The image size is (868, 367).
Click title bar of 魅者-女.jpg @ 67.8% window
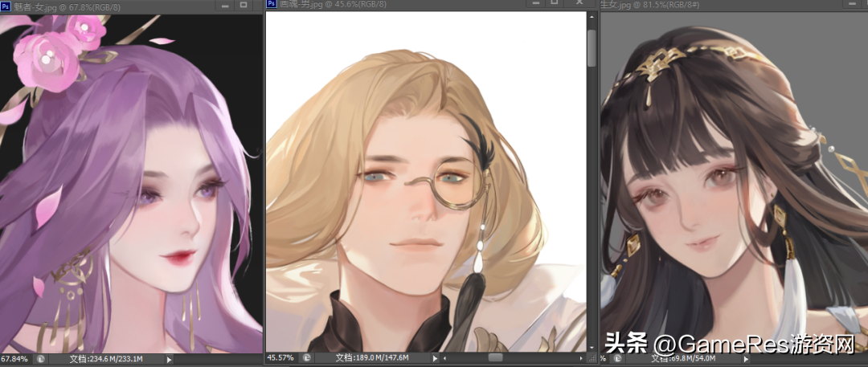point(131,6)
